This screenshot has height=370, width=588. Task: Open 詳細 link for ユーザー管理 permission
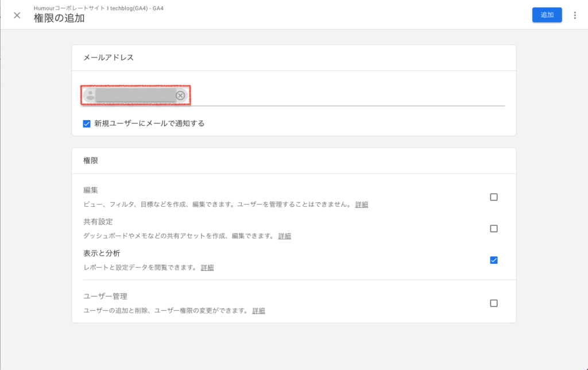click(258, 311)
